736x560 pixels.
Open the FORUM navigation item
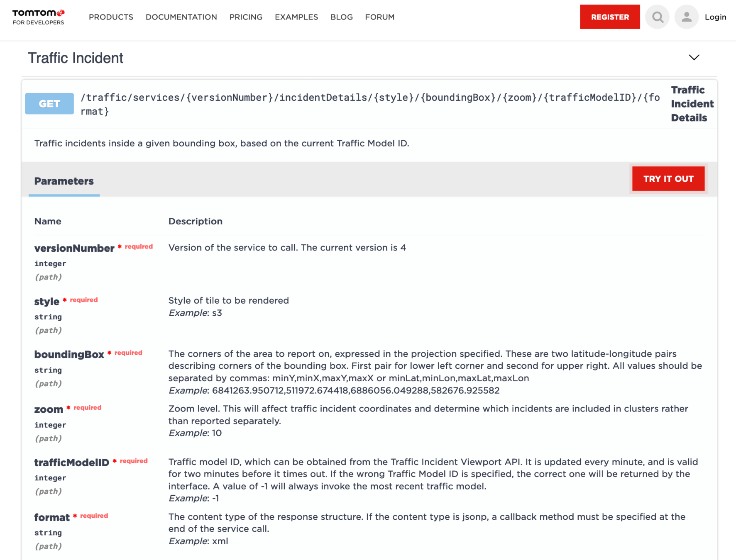point(379,17)
